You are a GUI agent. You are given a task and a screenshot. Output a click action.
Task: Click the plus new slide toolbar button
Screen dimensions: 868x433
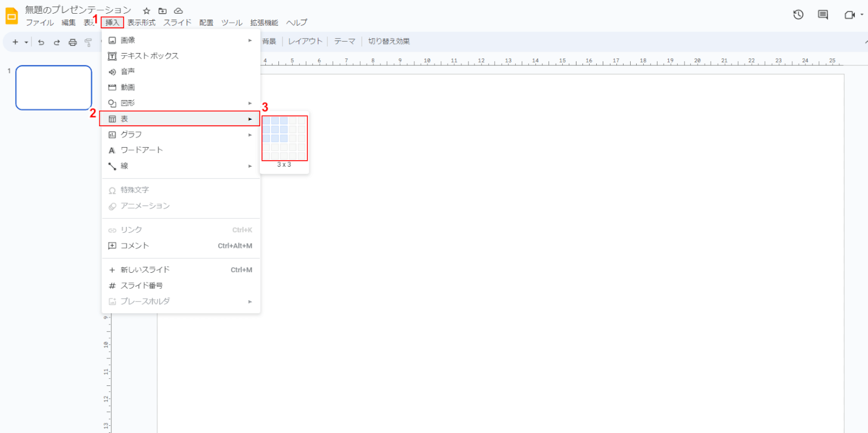15,42
